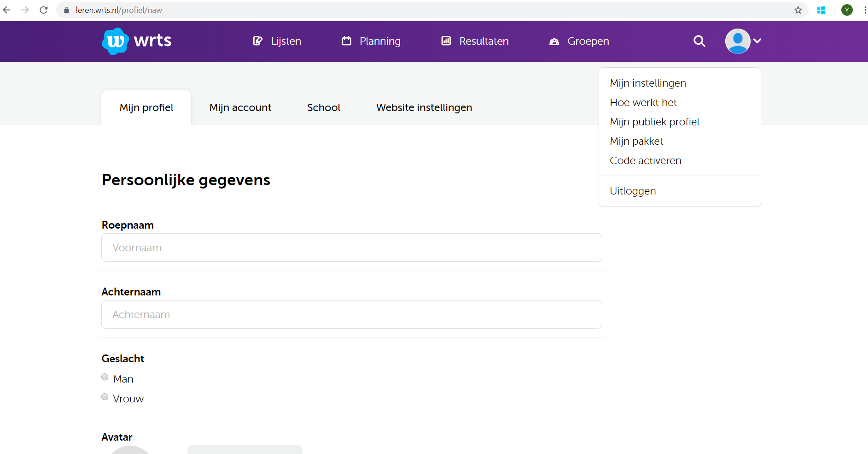
Task: Open Lijsten in top navigation
Action: 286,41
